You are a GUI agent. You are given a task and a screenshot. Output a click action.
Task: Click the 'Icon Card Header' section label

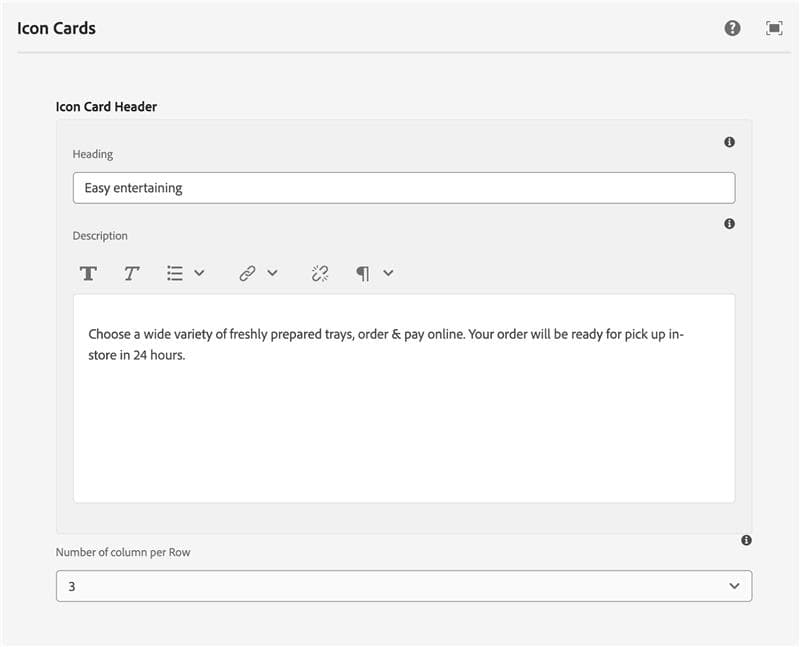(x=106, y=106)
